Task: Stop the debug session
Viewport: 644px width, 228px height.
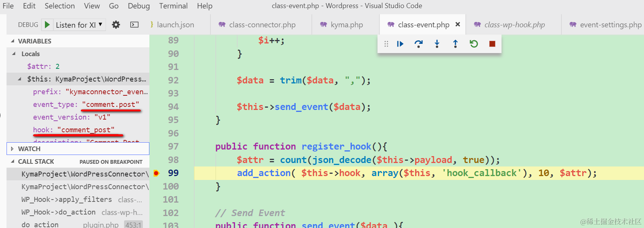Action: [492, 44]
